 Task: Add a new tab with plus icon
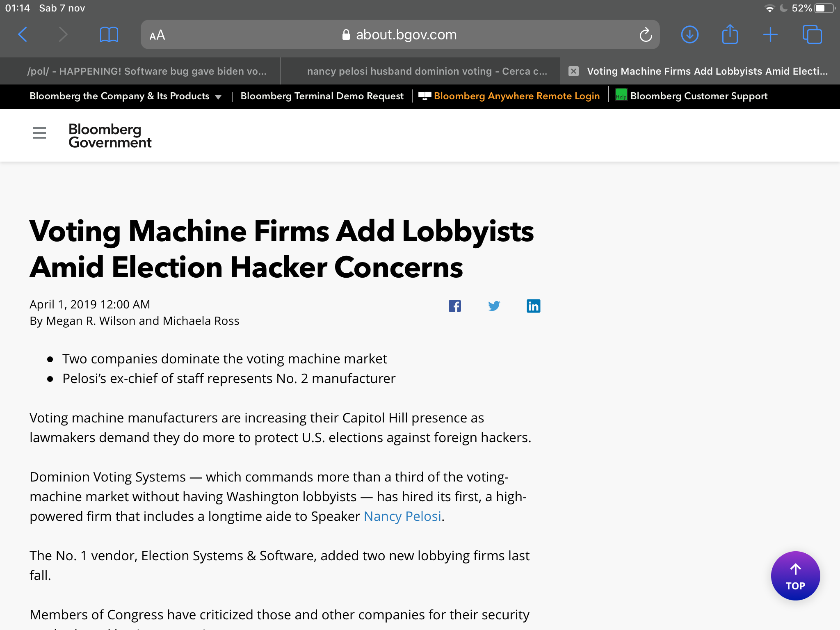pos(770,34)
